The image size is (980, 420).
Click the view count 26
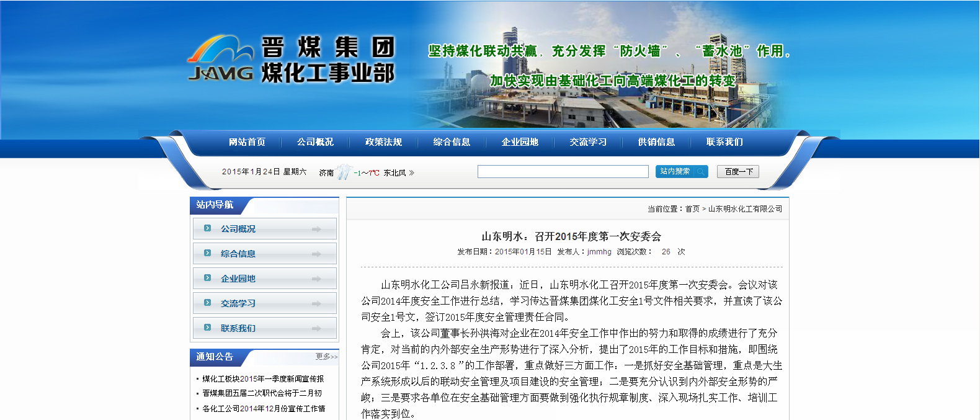click(666, 252)
